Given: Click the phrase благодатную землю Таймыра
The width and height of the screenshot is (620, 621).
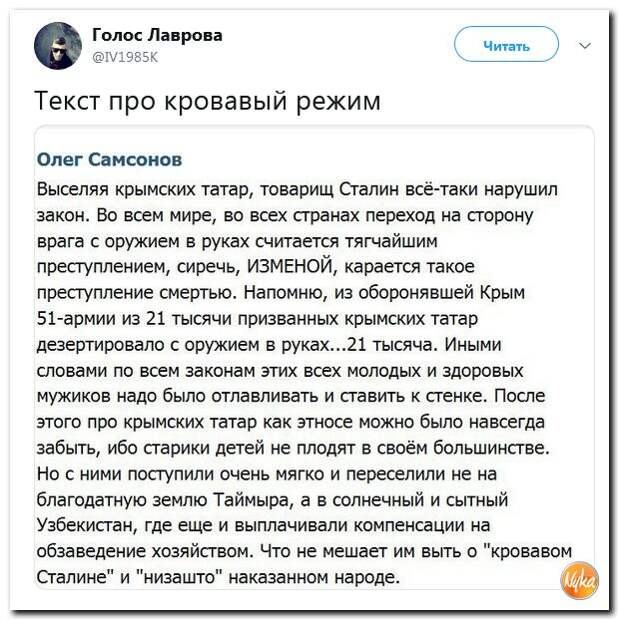Looking at the screenshot, I should [x=163, y=500].
